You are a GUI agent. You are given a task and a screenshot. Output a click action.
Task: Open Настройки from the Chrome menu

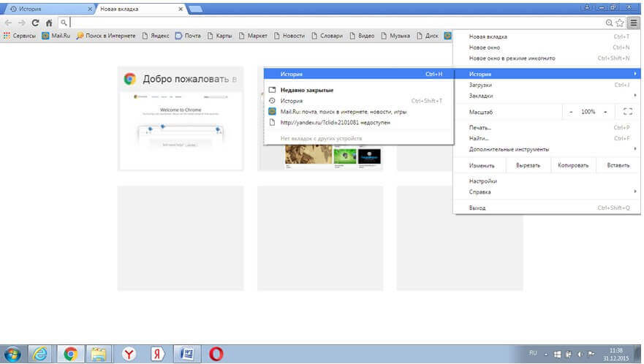(x=483, y=181)
